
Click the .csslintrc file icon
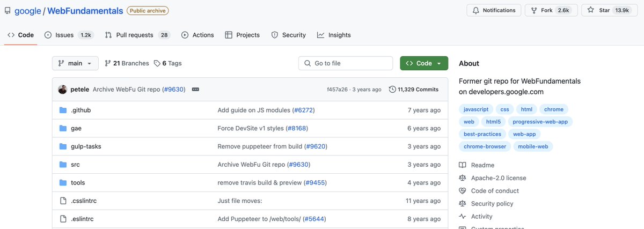[x=63, y=201]
